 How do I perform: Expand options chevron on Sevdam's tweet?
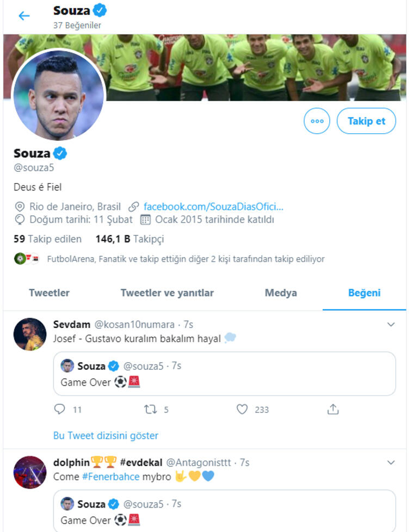(390, 325)
